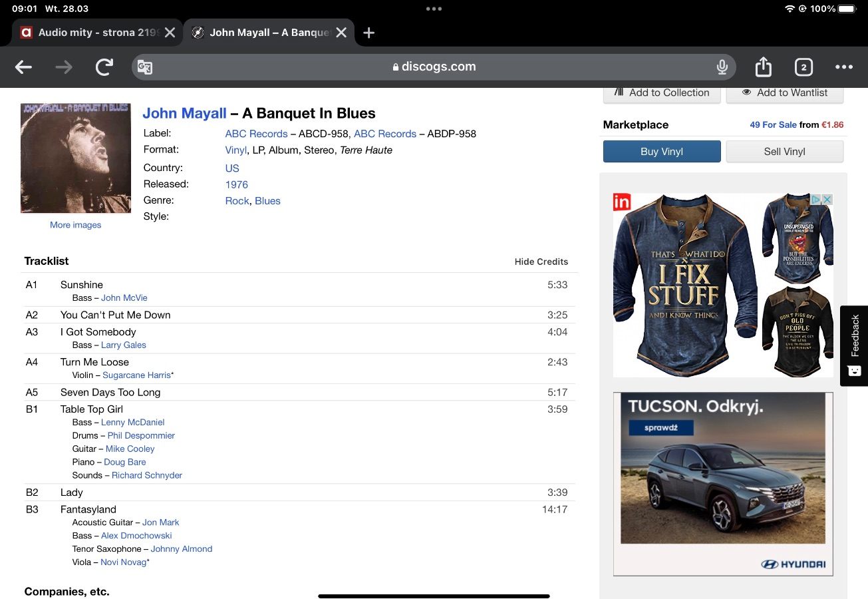Open Mike Cooley guitar credit

[x=130, y=449]
